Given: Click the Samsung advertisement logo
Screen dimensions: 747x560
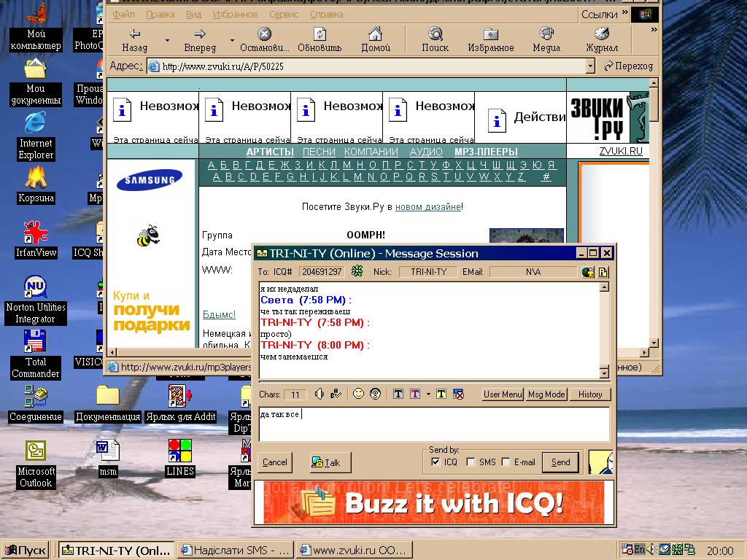Looking at the screenshot, I should (150, 179).
